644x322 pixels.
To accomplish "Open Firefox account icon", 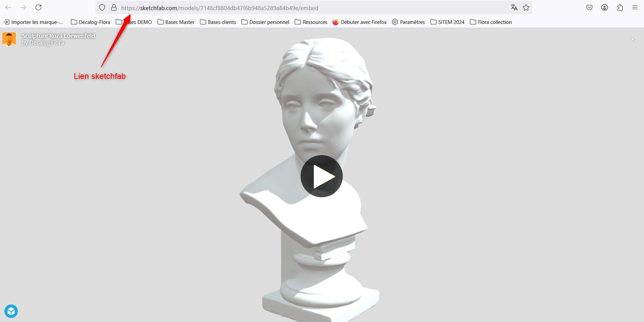I will (x=605, y=7).
